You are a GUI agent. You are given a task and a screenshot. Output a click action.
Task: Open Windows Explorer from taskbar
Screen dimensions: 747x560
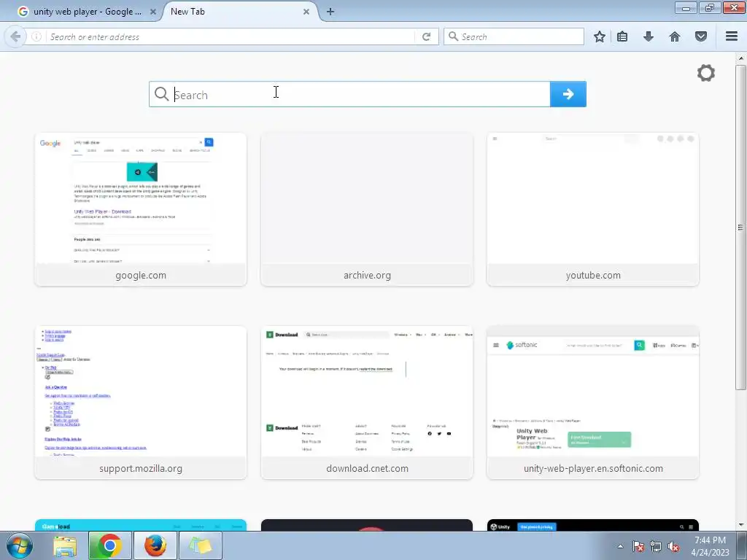pos(65,545)
